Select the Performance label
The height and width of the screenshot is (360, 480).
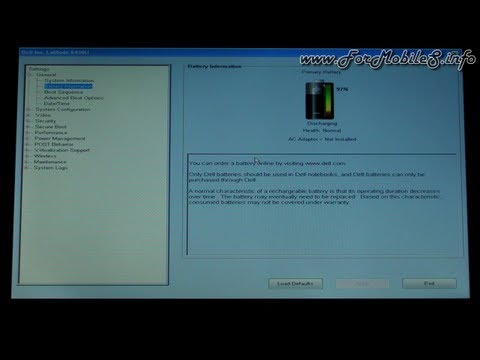[x=51, y=133]
